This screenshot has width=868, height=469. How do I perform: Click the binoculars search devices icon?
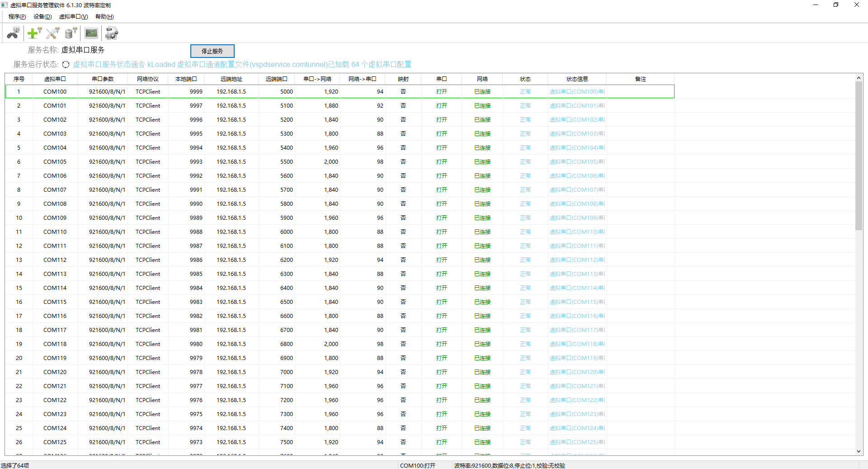tap(13, 33)
